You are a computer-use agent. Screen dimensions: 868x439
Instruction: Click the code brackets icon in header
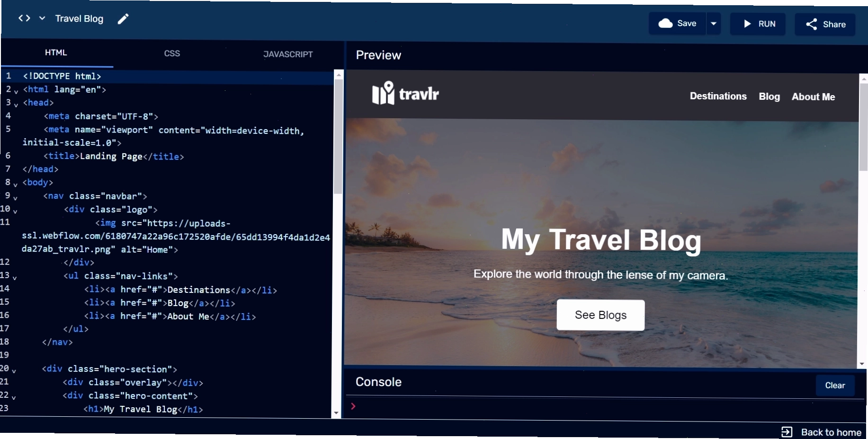click(x=24, y=18)
